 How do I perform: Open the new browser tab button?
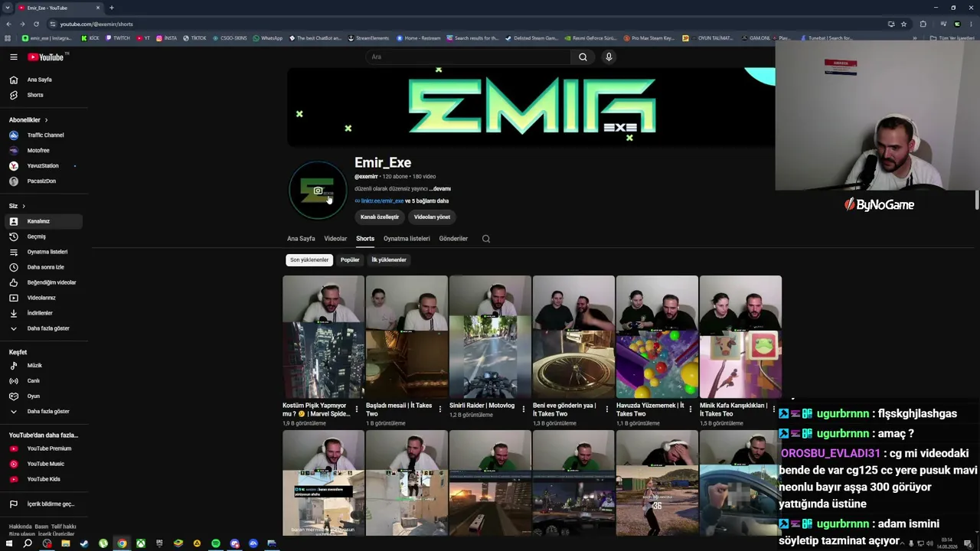[112, 8]
